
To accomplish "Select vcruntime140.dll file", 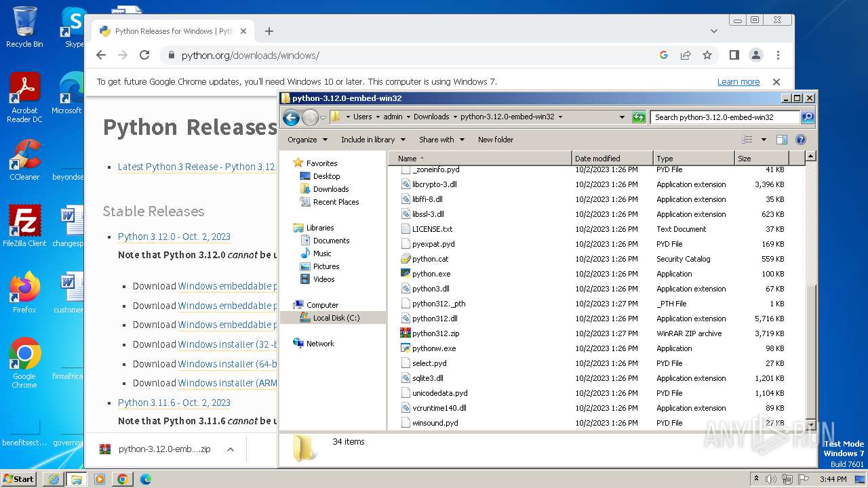I will pos(439,408).
